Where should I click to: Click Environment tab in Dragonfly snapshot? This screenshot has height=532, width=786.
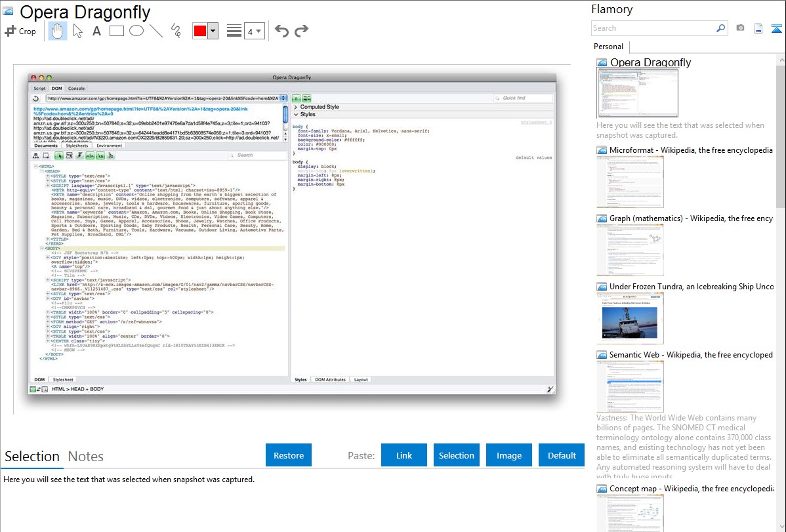110,146
